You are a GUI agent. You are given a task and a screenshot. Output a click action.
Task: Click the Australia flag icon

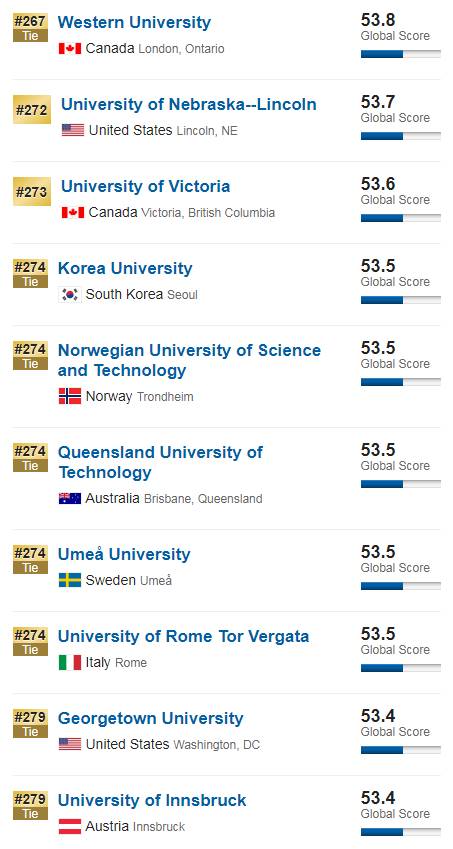[70, 498]
